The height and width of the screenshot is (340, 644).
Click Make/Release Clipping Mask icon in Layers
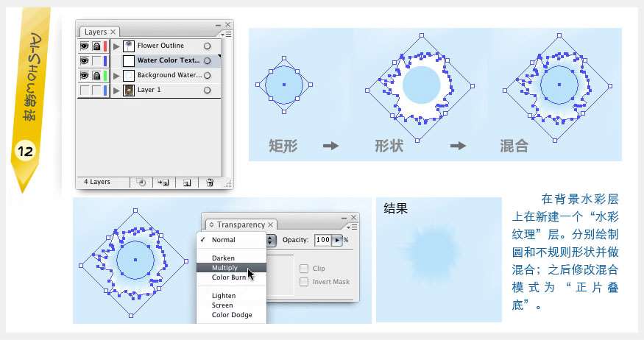coord(141,183)
